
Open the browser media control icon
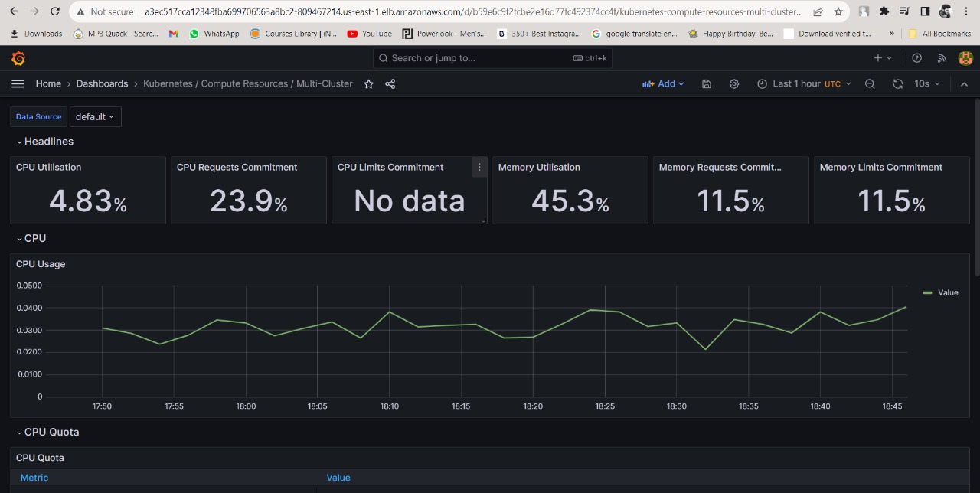tap(905, 11)
